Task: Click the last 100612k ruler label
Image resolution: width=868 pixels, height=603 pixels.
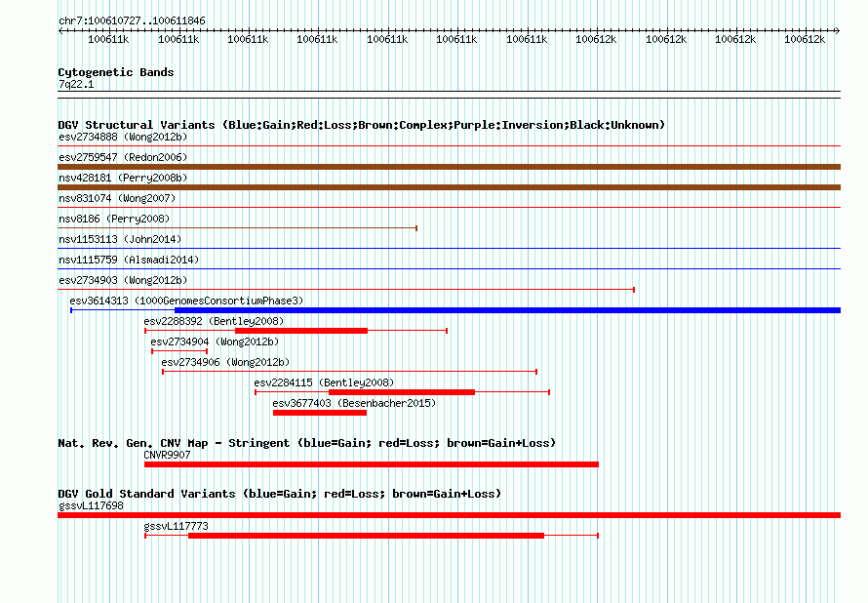Action: click(805, 39)
